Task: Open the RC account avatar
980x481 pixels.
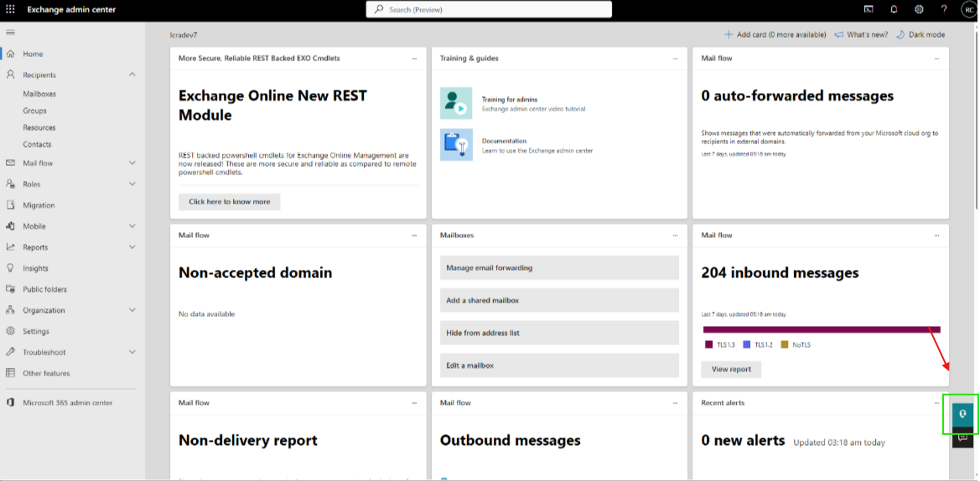Action: point(969,9)
